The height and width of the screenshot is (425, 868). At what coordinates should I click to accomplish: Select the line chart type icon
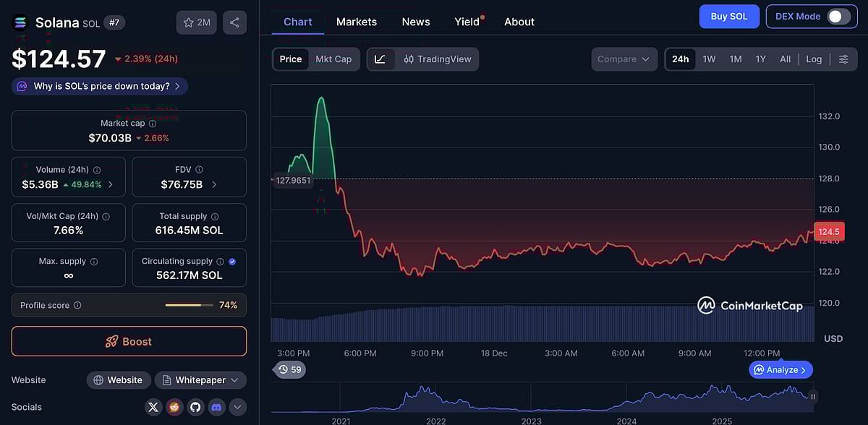tap(379, 59)
